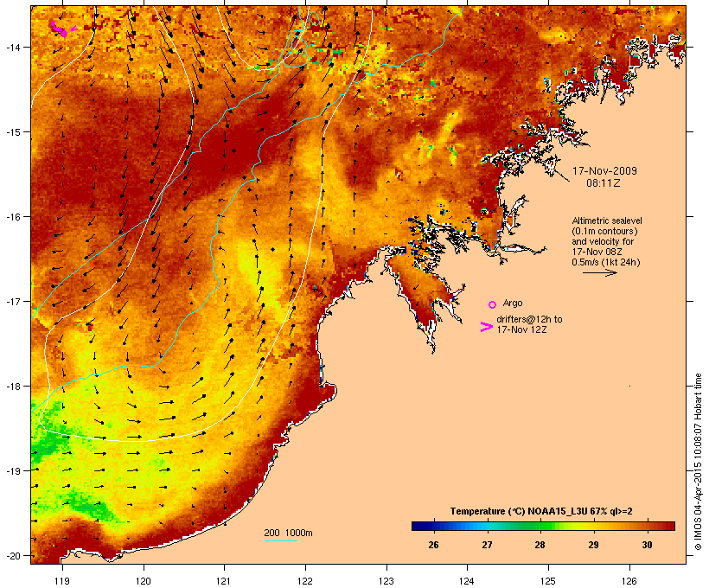Click the vertical IMOS Hobart time copyright text
Screen dimensions: 709x588
tap(698, 462)
